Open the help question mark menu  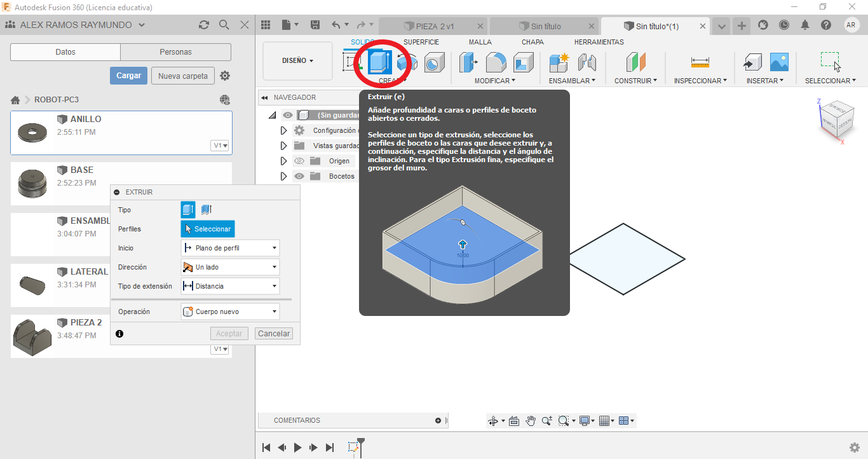[826, 25]
